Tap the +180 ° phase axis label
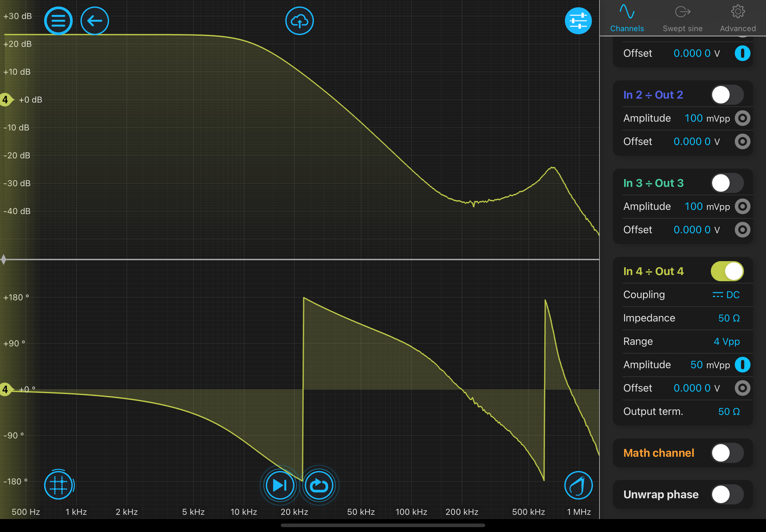This screenshot has width=766, height=532. coord(16,297)
